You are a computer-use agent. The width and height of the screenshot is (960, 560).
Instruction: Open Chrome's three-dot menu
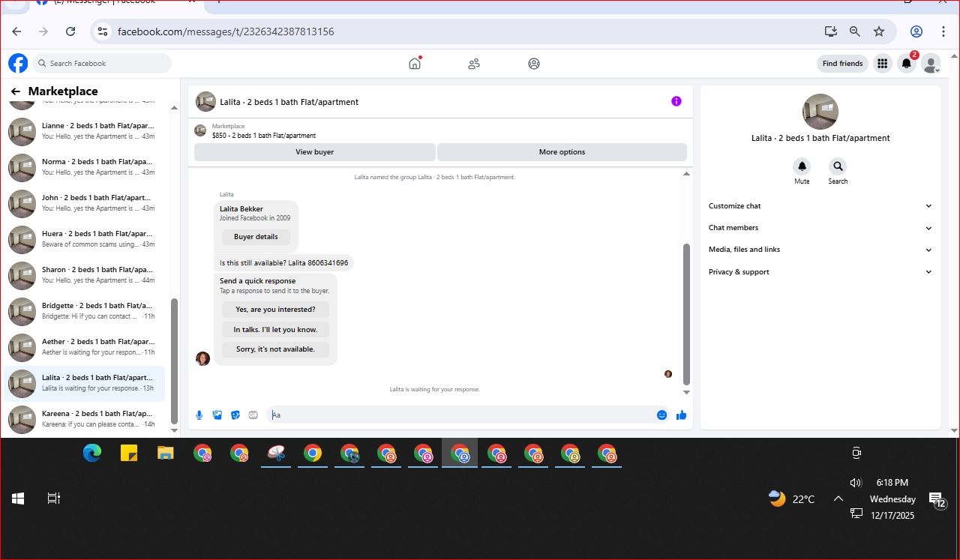(x=943, y=31)
